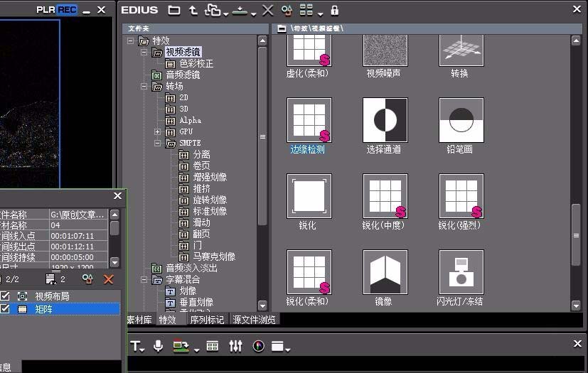
Task: Select the 边缘检测 effect thumbnail
Action: (309, 120)
